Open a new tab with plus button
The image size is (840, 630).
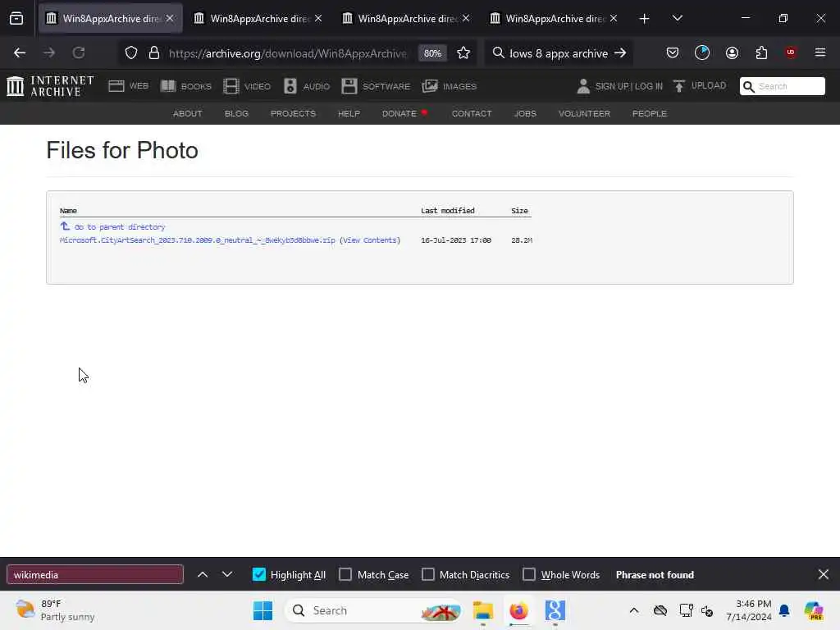[x=645, y=19]
